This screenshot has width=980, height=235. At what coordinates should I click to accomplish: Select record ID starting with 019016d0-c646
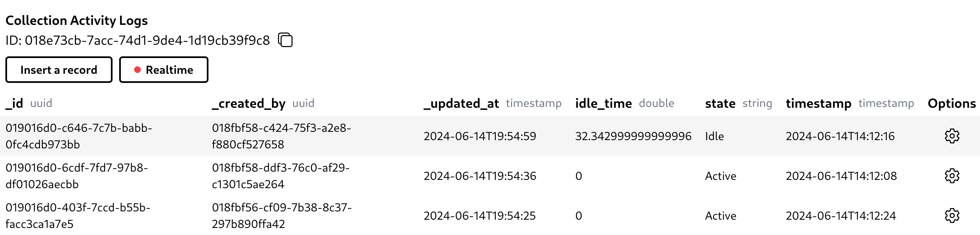click(x=79, y=136)
